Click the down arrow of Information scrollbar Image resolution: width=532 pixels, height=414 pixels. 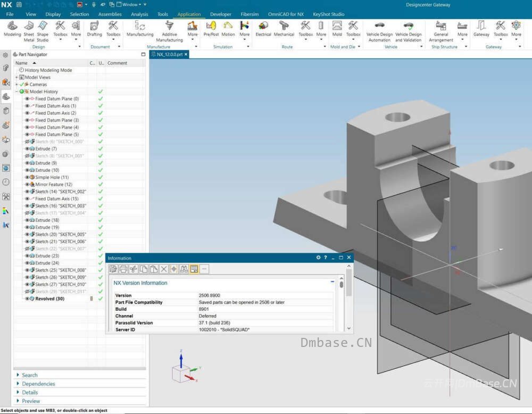click(x=349, y=328)
